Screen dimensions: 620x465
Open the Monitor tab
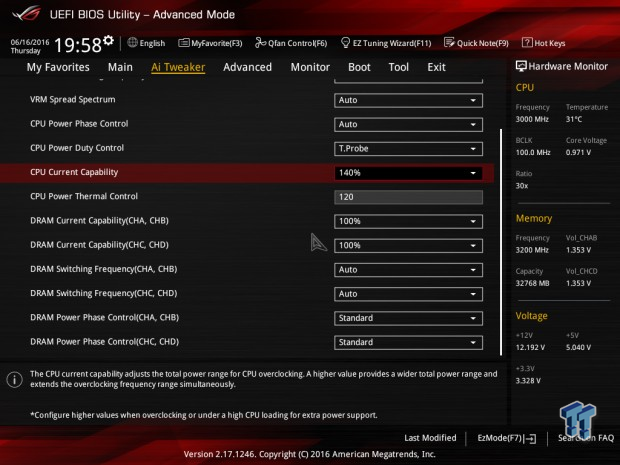point(310,67)
